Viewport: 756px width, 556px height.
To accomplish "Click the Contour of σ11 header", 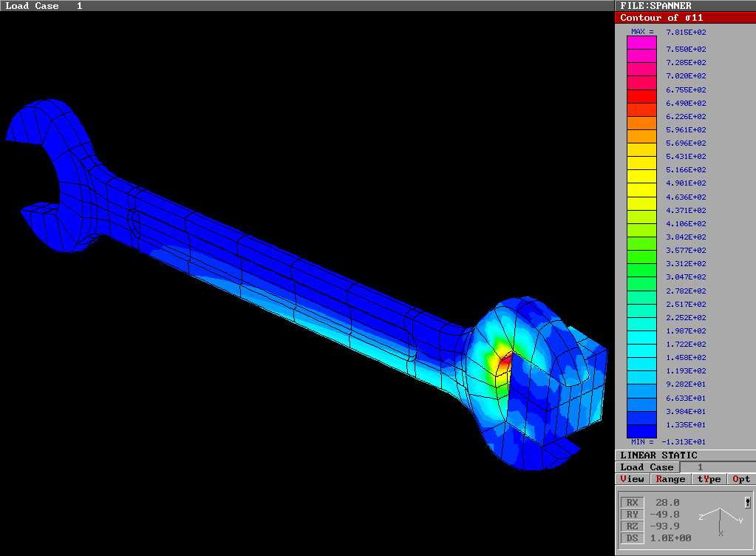I will click(685, 18).
